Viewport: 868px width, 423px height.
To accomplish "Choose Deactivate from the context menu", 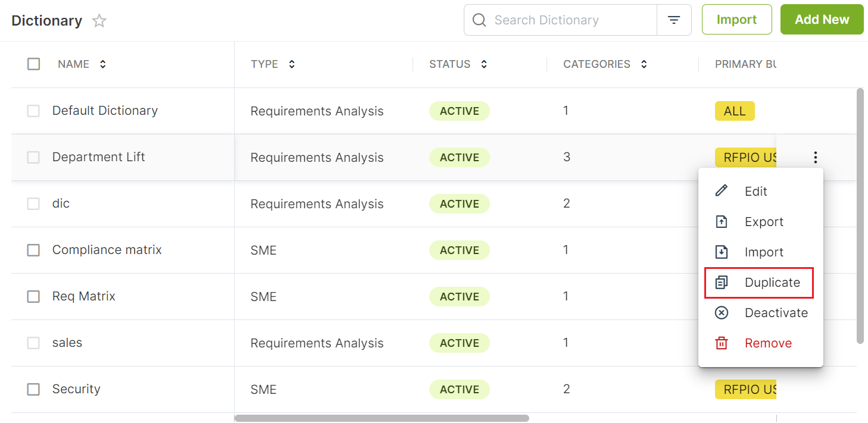I will [x=776, y=312].
